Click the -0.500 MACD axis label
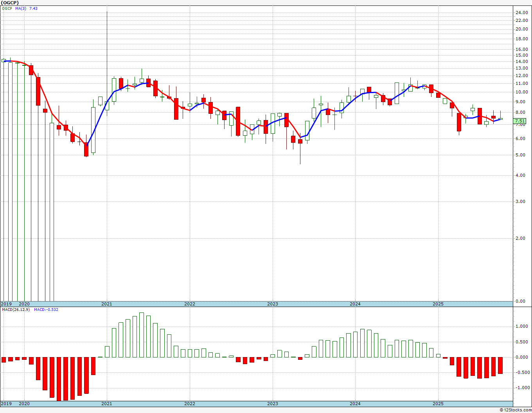Screen dimensions: 532x413 tap(522, 372)
